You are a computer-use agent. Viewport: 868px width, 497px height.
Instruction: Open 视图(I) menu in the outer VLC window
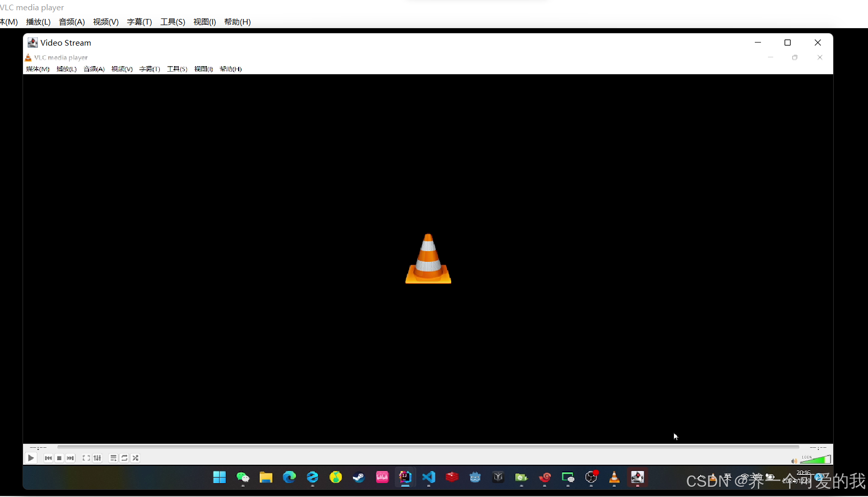(x=205, y=22)
